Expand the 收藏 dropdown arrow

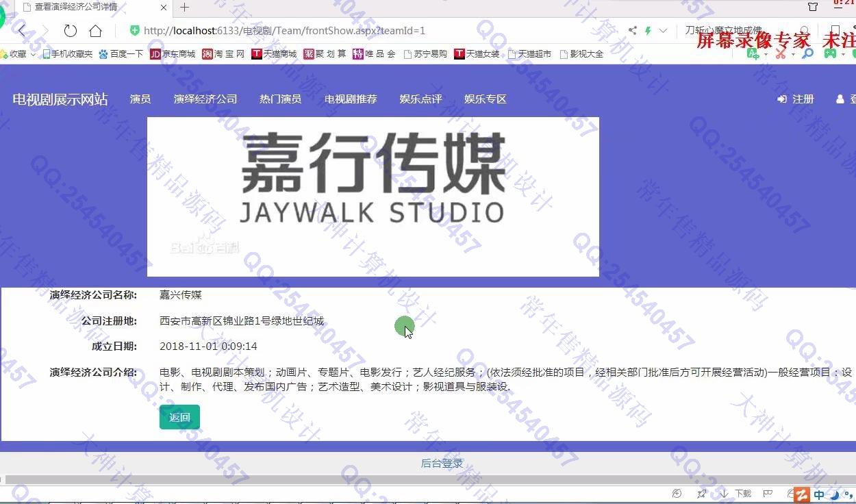point(33,54)
